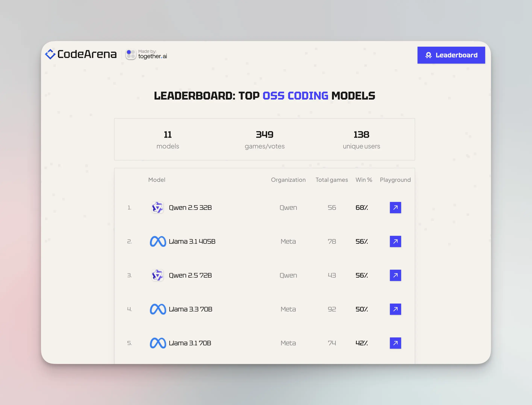
Task: Click the Llama 3.1 70B model name
Action: click(x=190, y=343)
